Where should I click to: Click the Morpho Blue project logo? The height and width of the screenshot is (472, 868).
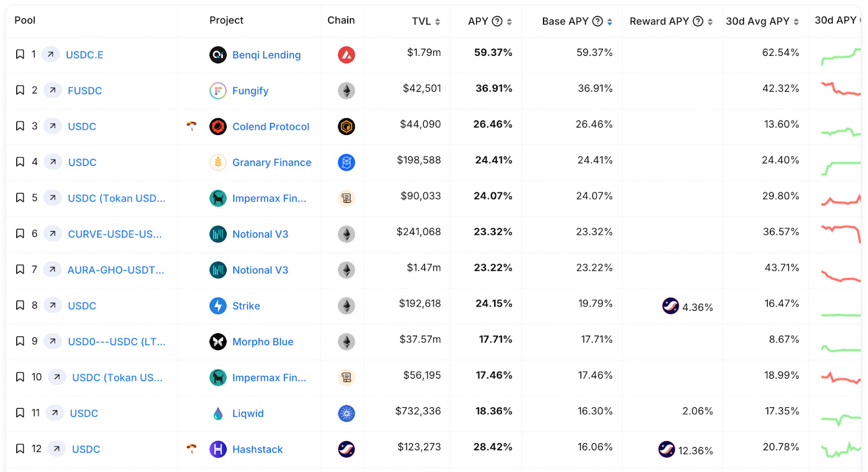pos(218,342)
